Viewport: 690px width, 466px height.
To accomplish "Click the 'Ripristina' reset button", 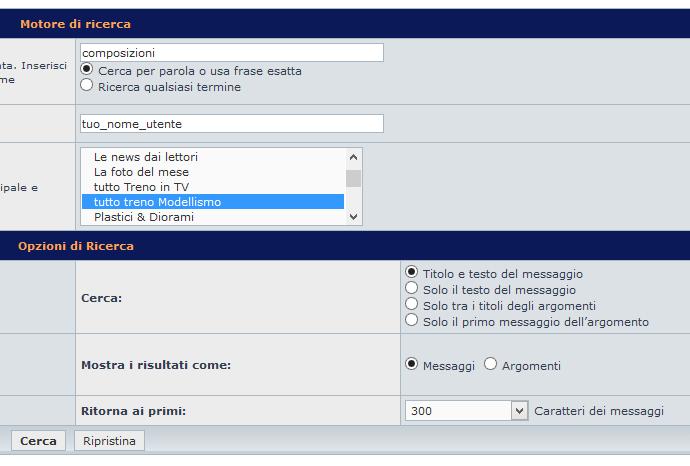I will (109, 441).
